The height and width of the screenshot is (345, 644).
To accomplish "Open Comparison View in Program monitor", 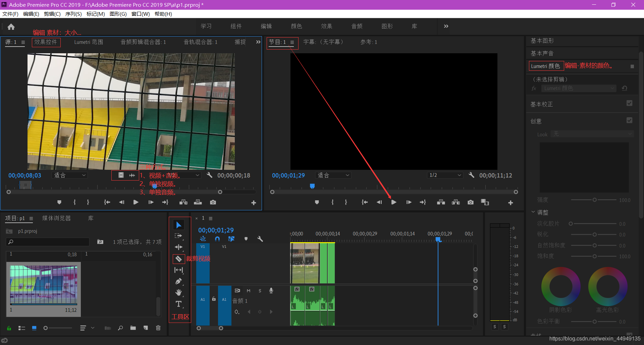I will click(x=485, y=202).
